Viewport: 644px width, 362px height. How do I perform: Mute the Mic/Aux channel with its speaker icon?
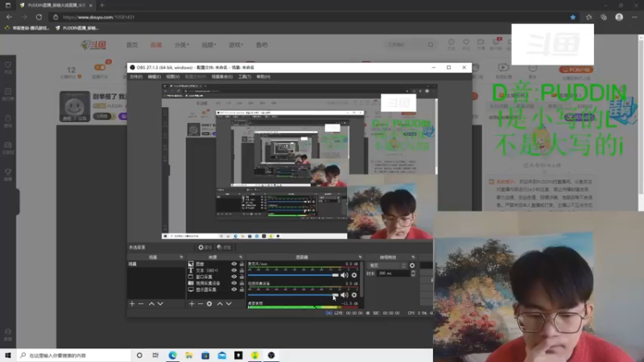[345, 275]
